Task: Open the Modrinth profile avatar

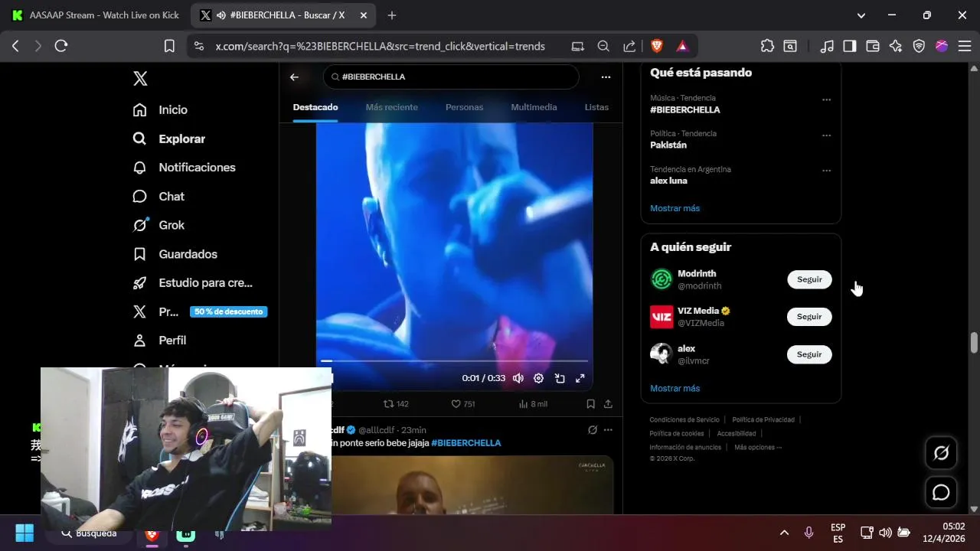Action: click(661, 279)
